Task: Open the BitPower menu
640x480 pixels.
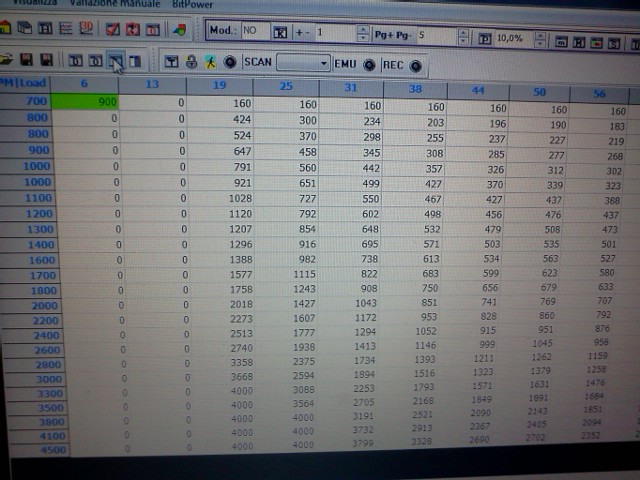Action: click(x=192, y=4)
